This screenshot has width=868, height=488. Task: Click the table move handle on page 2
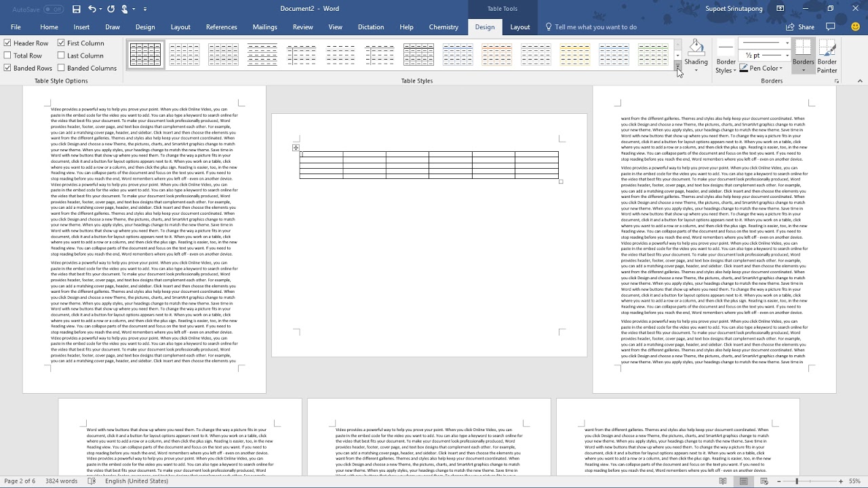point(296,148)
